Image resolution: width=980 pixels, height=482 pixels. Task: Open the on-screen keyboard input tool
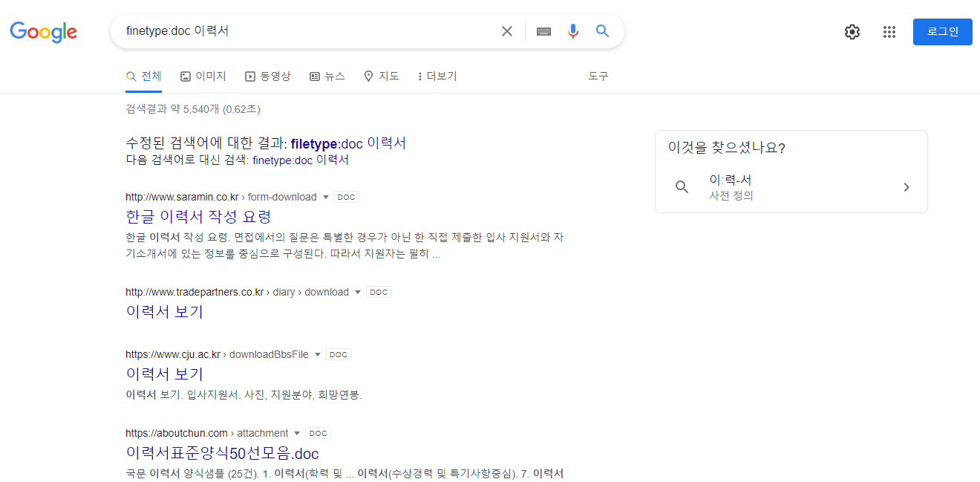click(x=543, y=31)
